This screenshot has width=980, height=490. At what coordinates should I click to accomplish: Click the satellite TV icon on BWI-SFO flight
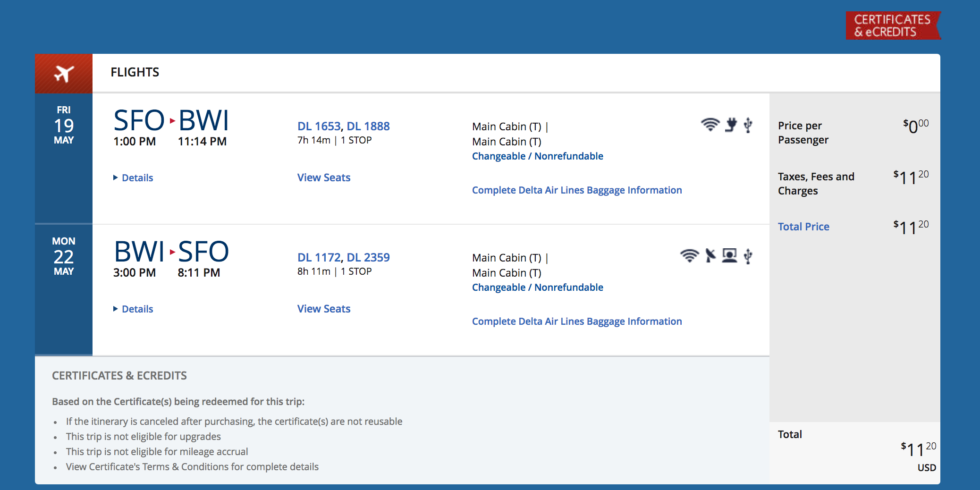coord(710,256)
